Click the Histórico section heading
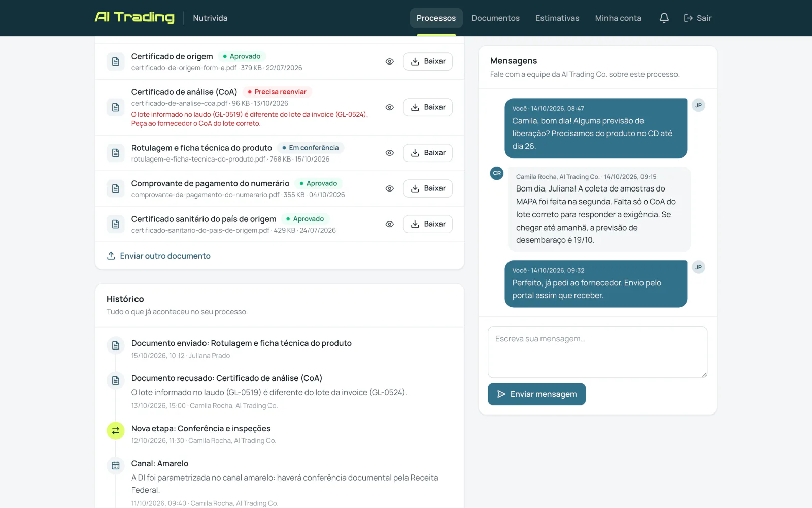This screenshot has height=508, width=812. click(125, 299)
